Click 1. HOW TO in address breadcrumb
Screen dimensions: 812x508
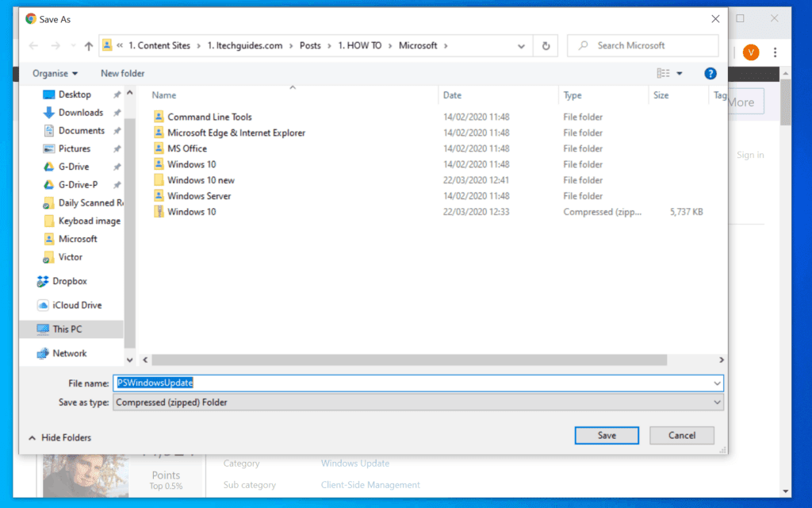click(x=360, y=45)
